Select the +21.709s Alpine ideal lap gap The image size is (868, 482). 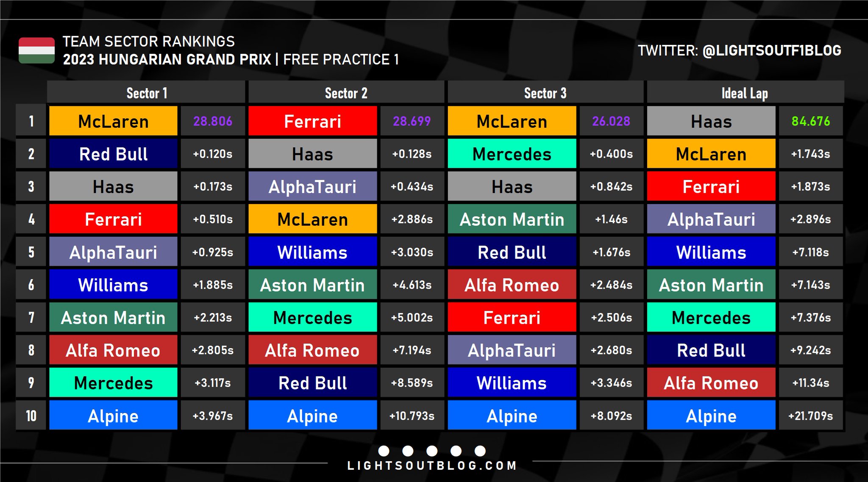(810, 416)
